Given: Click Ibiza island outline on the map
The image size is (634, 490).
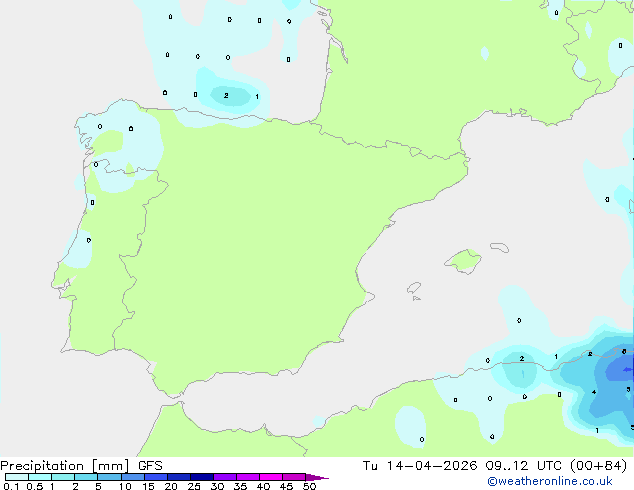Looking at the screenshot, I should point(414,288).
